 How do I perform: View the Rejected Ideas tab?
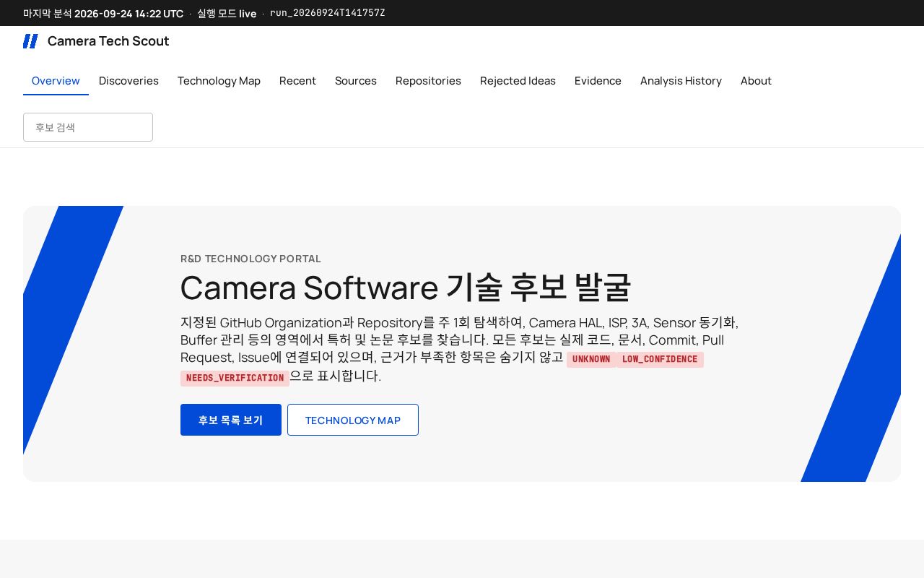(x=518, y=81)
